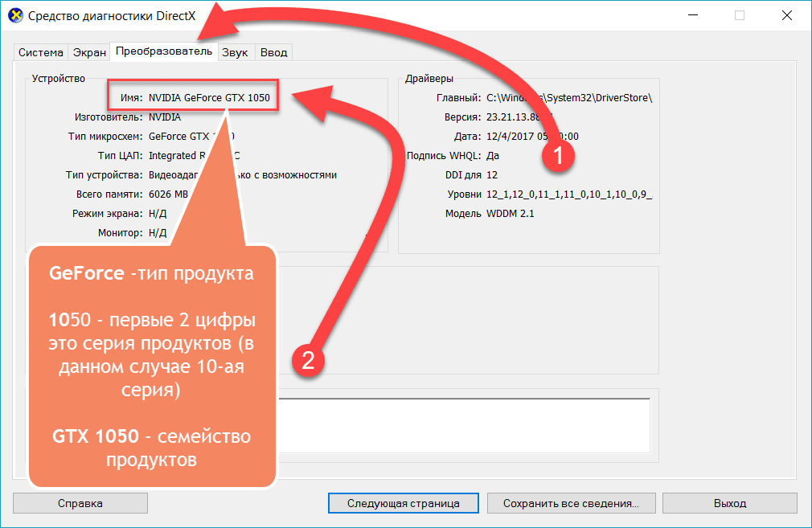Click the Выход button
The width and height of the screenshot is (812, 528).
click(730, 503)
